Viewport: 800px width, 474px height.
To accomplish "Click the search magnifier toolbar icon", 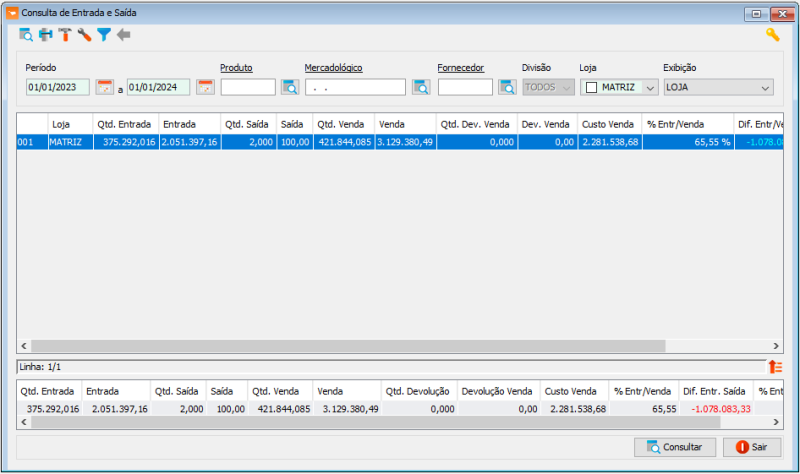I will click(26, 35).
